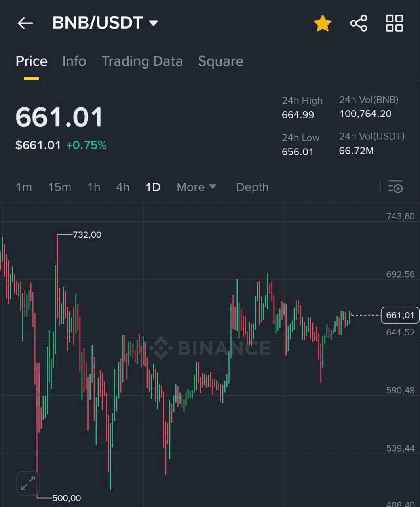Click the +0.75% change value
Screen dimensions: 420x507
coord(86,145)
